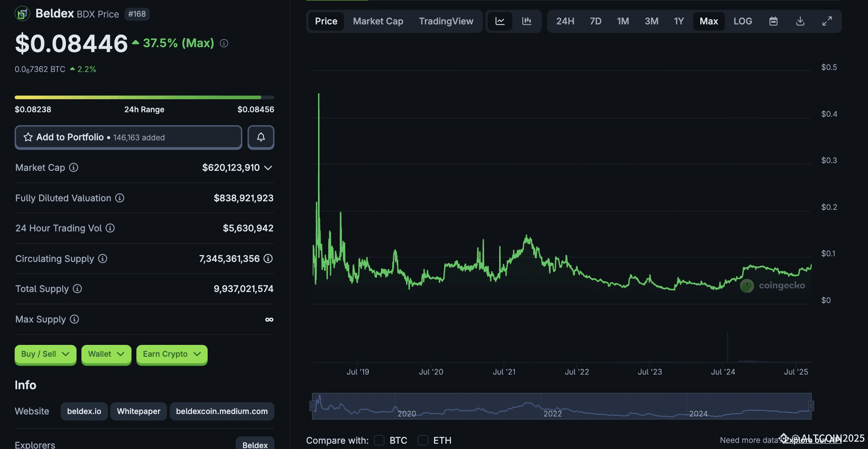The image size is (868, 449).
Task: Click the download chart data icon
Action: pyautogui.click(x=800, y=21)
